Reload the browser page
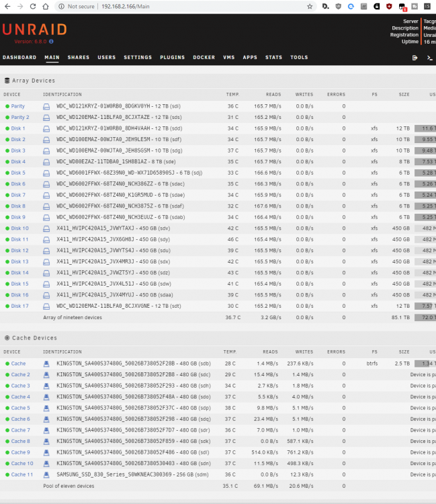Screen dimensions: 436x504 click(x=33, y=7)
